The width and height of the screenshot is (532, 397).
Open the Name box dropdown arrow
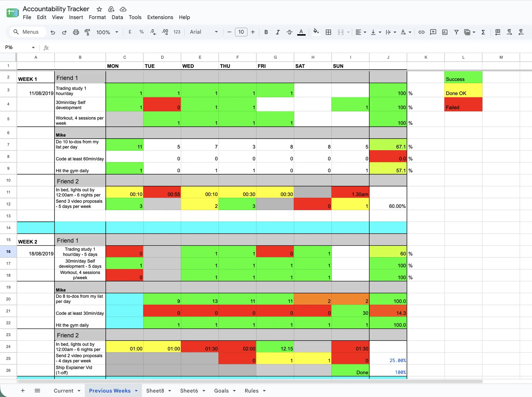(x=33, y=48)
